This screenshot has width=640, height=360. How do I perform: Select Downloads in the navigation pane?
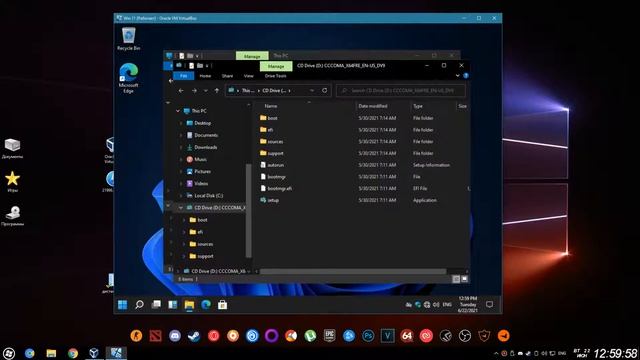coord(202,147)
